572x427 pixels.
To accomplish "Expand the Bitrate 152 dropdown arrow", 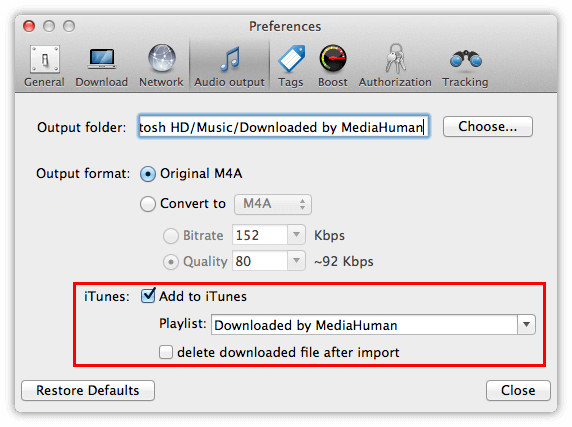I will pyautogui.click(x=296, y=234).
